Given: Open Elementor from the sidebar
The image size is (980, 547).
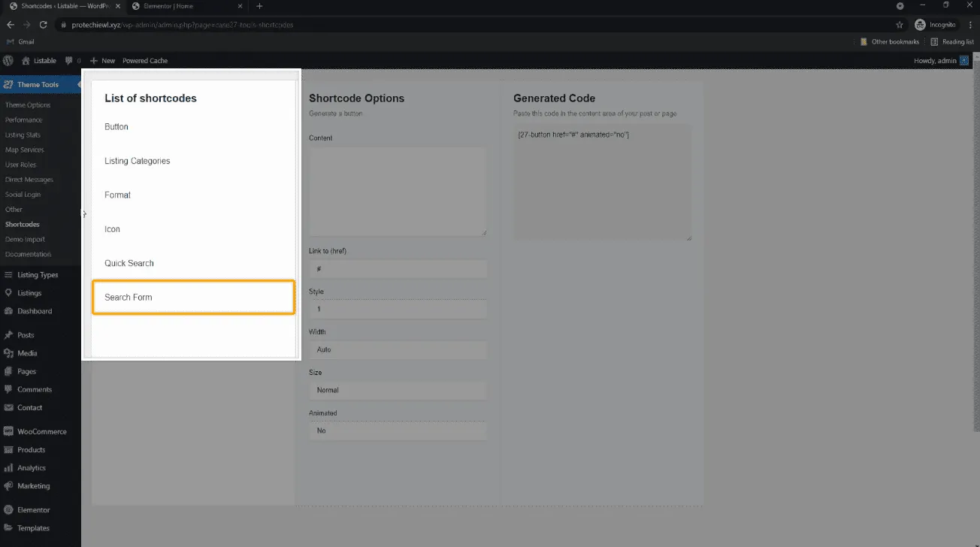Looking at the screenshot, I should (33, 510).
